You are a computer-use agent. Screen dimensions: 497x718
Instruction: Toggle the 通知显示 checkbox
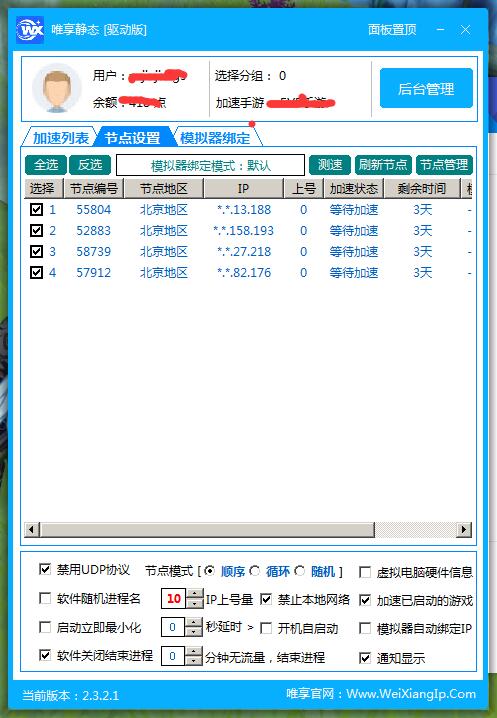point(365,658)
